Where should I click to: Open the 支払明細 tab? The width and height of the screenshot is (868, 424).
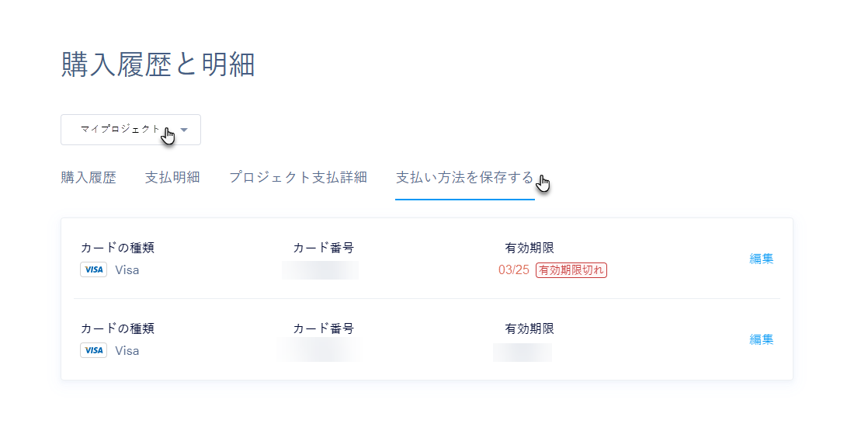coord(172,178)
